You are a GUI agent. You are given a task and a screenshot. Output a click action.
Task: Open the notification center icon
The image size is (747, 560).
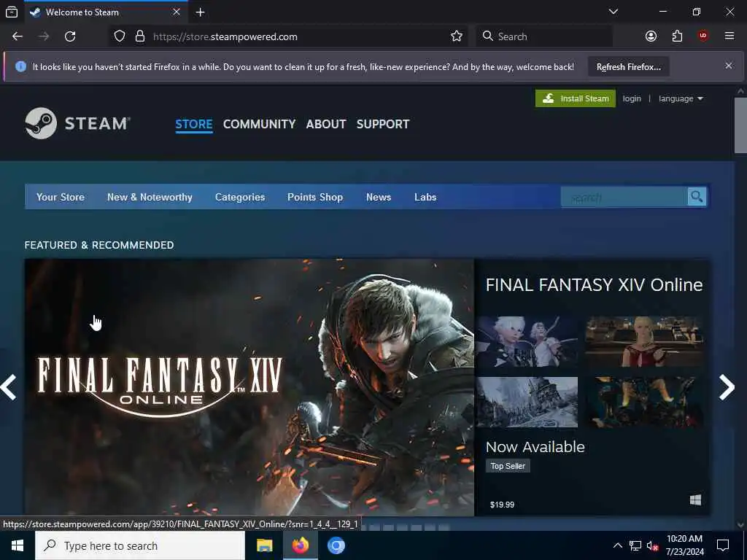[x=723, y=545]
